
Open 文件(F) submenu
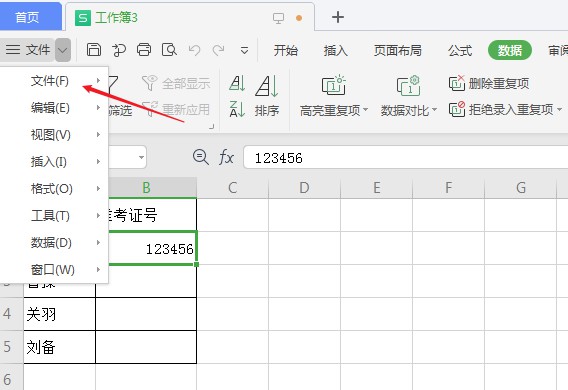(x=54, y=81)
